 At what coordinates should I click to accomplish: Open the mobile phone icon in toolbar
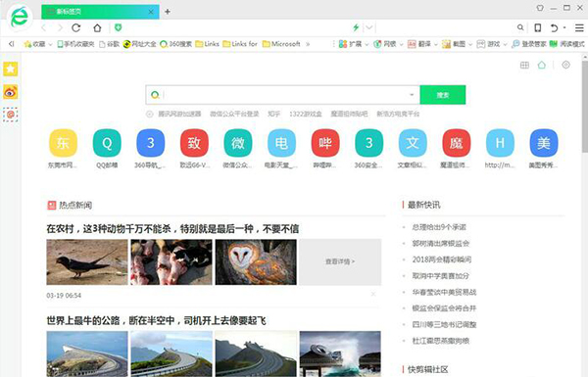pos(537,27)
